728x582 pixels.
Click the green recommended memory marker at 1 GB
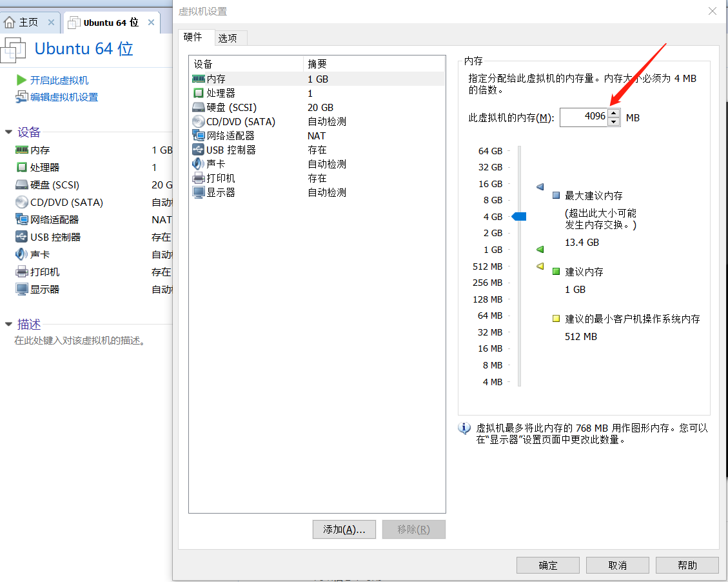[x=540, y=250]
